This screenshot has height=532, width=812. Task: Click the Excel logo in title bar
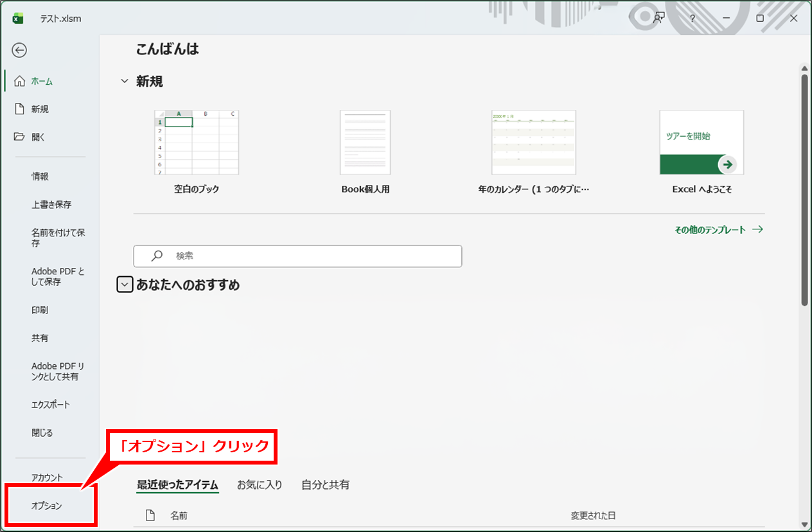point(18,19)
